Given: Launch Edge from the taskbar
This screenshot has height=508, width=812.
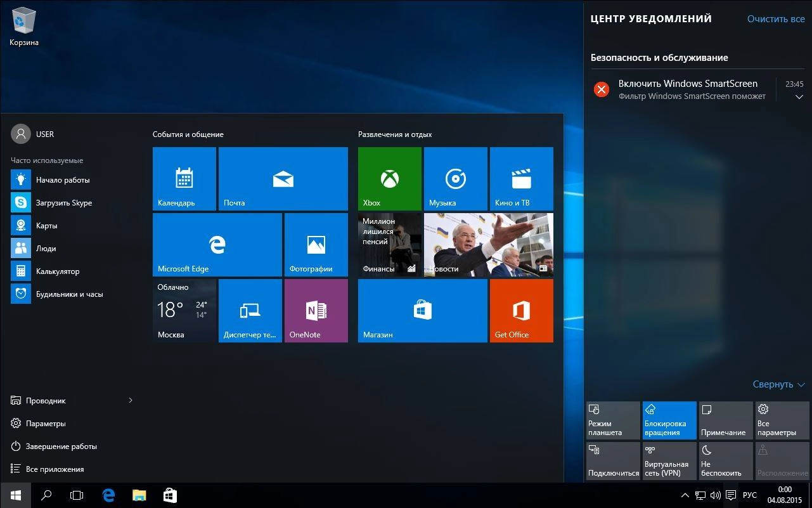Looking at the screenshot, I should point(108,495).
